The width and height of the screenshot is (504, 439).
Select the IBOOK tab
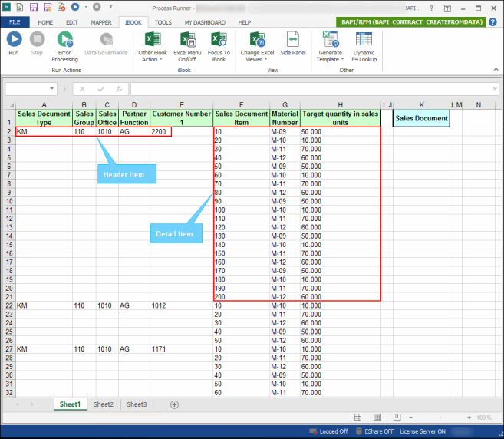click(133, 22)
